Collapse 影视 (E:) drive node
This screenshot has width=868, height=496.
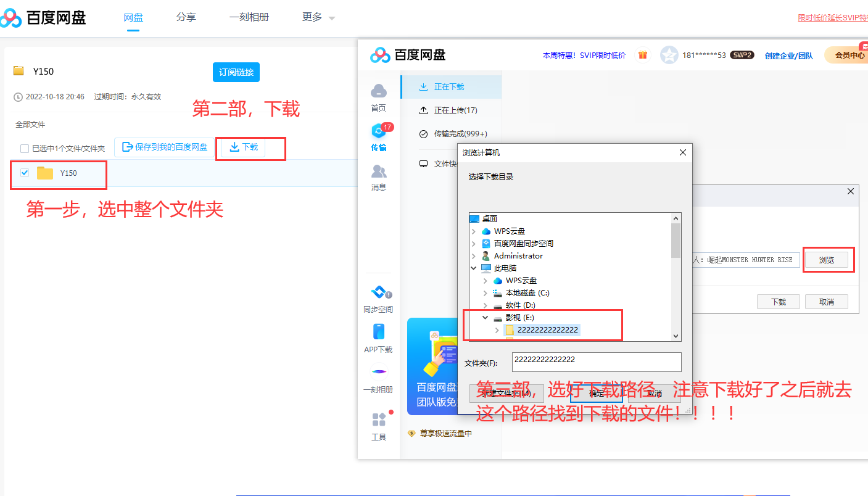tap(486, 318)
